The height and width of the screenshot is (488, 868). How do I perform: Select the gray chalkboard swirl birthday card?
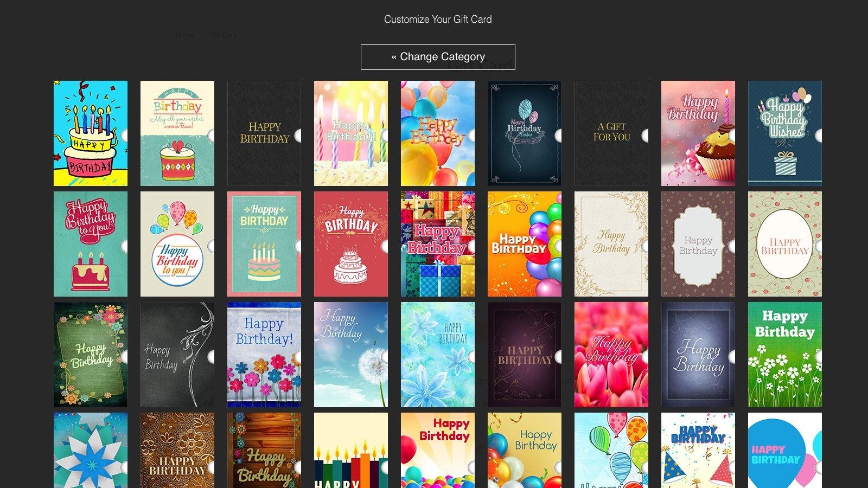tap(177, 355)
